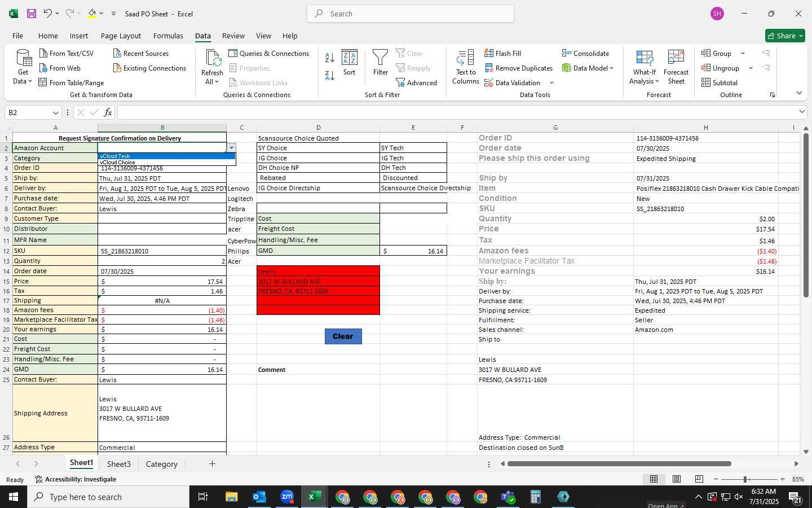
Task: Open Windows Start menu
Action: pos(14,497)
